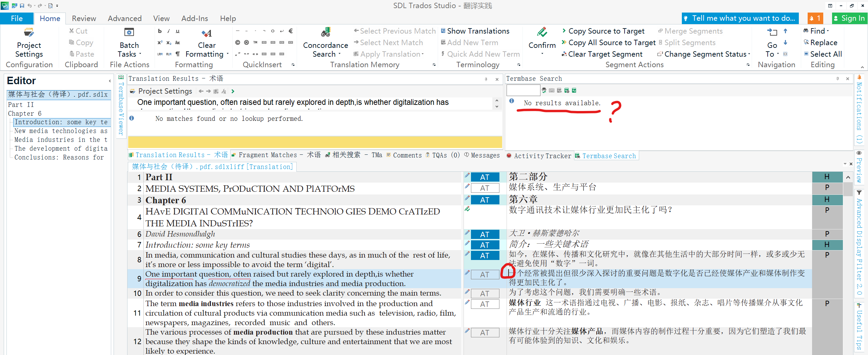Insert LRM directional mark
868x355 pixels.
coord(160,54)
